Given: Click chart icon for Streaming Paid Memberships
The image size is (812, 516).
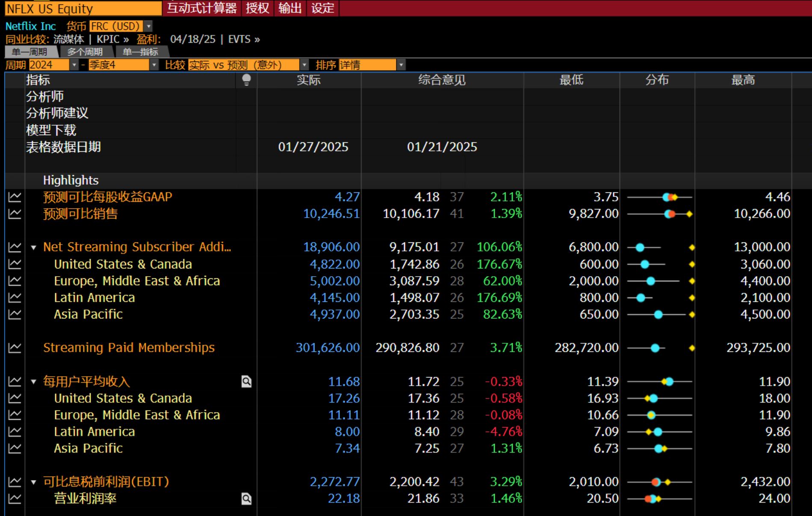Looking at the screenshot, I should point(15,348).
